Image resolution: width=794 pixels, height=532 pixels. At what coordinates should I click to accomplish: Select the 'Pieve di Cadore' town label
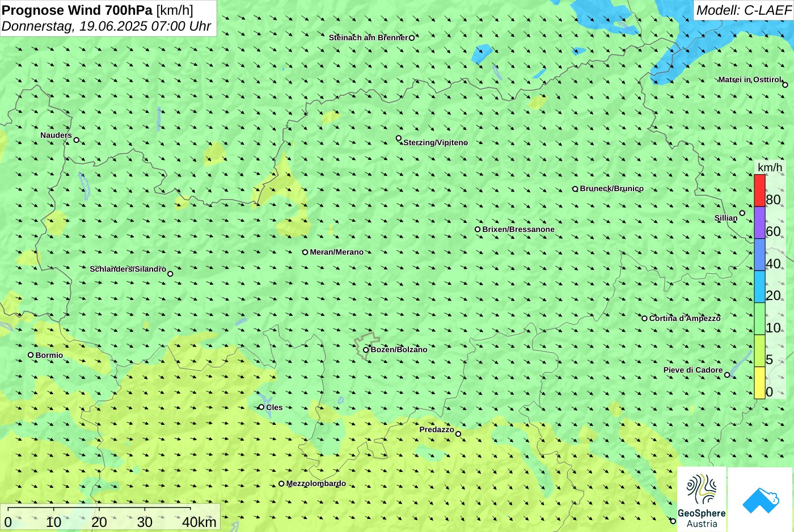pos(693,370)
